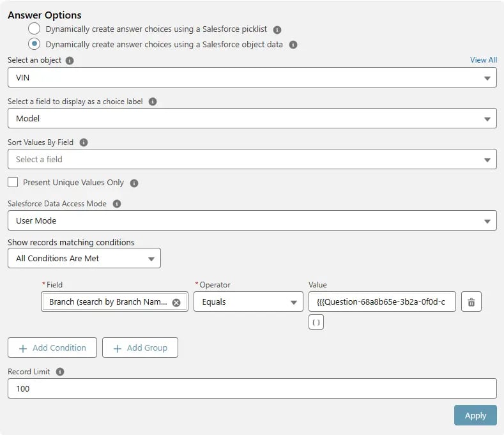Open merge field picker braces button
Screen dimensions: 504x435
316,322
